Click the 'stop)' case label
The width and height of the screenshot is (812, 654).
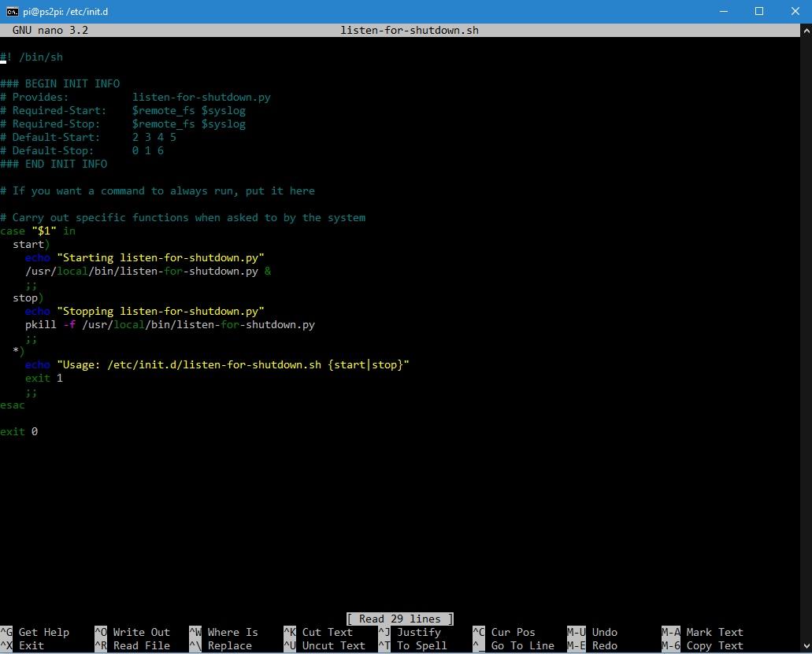pyautogui.click(x=28, y=298)
